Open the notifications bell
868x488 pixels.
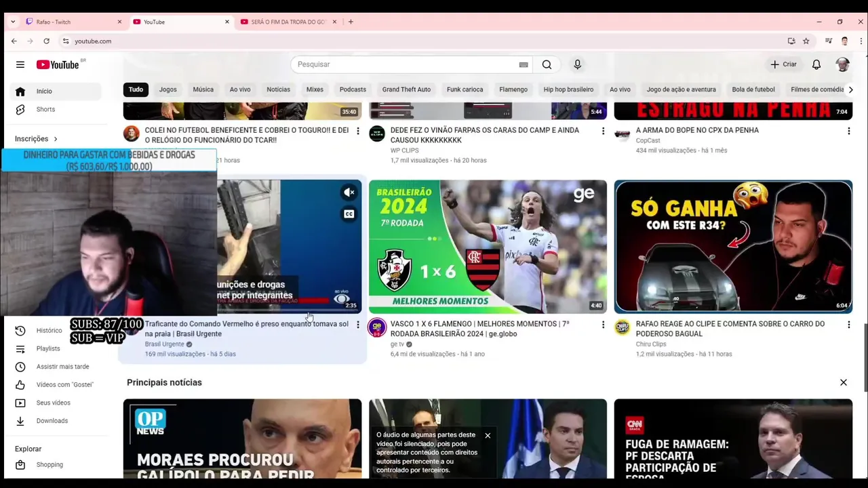pos(816,64)
